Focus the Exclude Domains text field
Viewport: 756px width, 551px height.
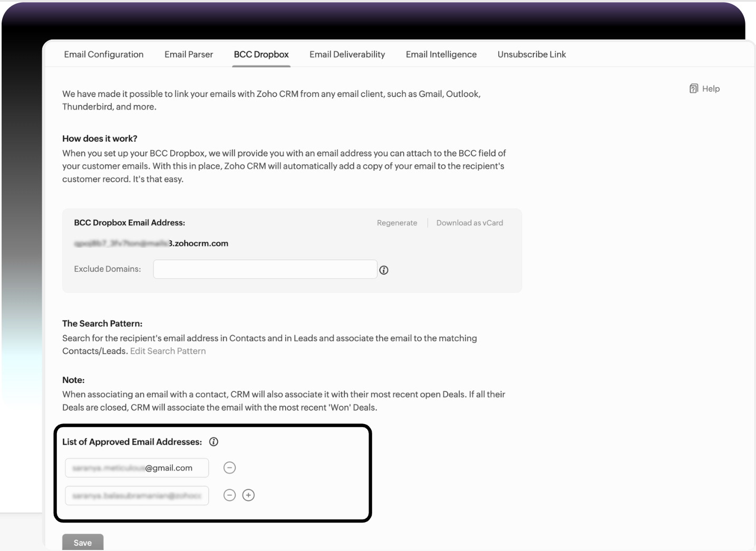[x=265, y=269]
